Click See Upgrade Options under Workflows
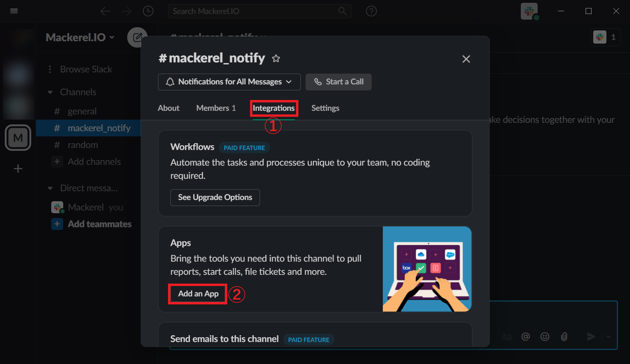Viewport: 630px width, 364px height. [215, 197]
